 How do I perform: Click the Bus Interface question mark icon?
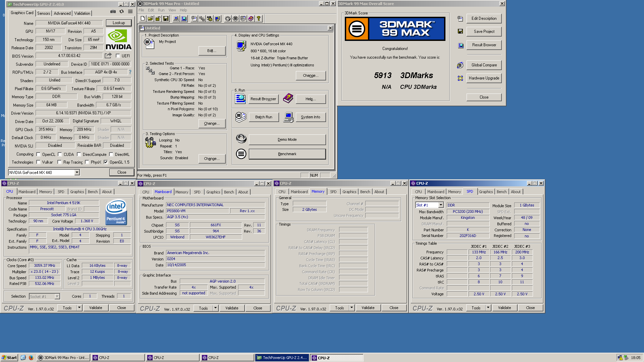coord(130,72)
